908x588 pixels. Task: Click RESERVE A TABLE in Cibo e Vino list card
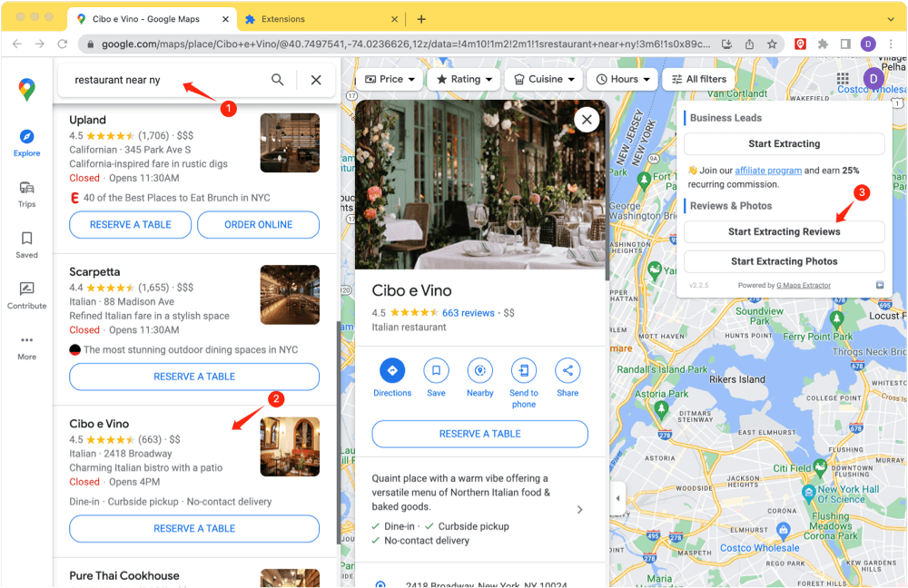click(194, 528)
